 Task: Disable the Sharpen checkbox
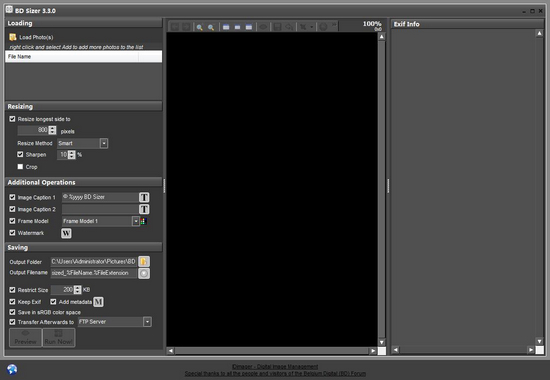click(x=20, y=154)
